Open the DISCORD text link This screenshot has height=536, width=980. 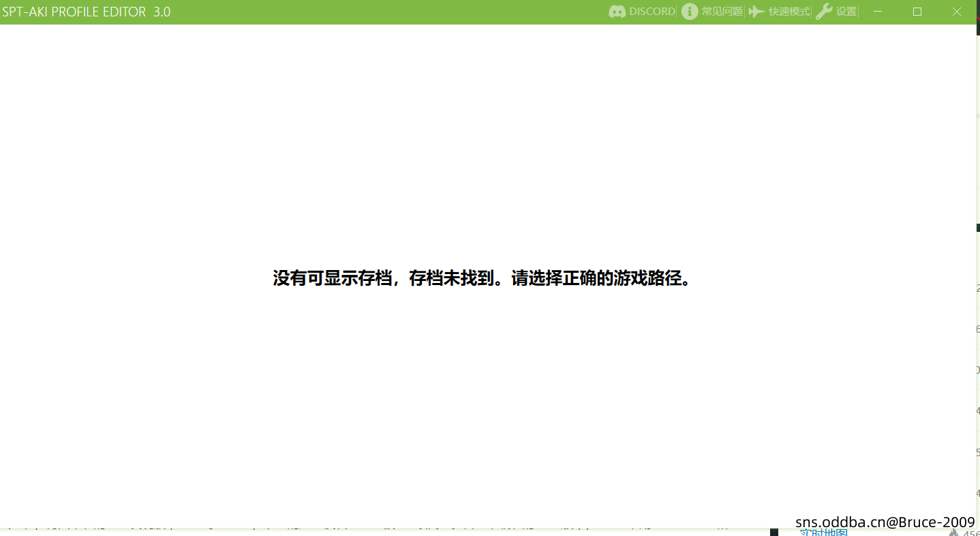tap(652, 12)
